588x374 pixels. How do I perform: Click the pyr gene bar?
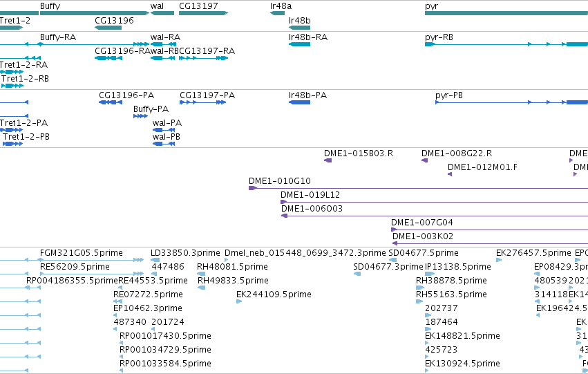click(x=506, y=13)
